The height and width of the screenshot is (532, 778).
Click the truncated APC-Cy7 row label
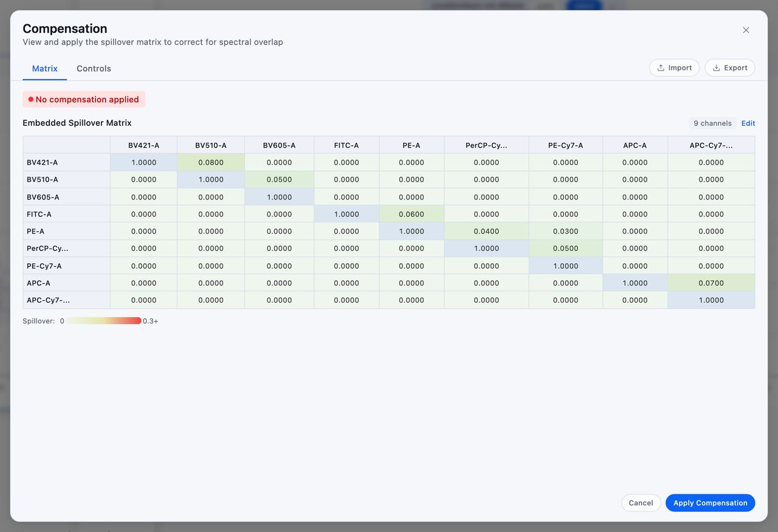(x=67, y=300)
